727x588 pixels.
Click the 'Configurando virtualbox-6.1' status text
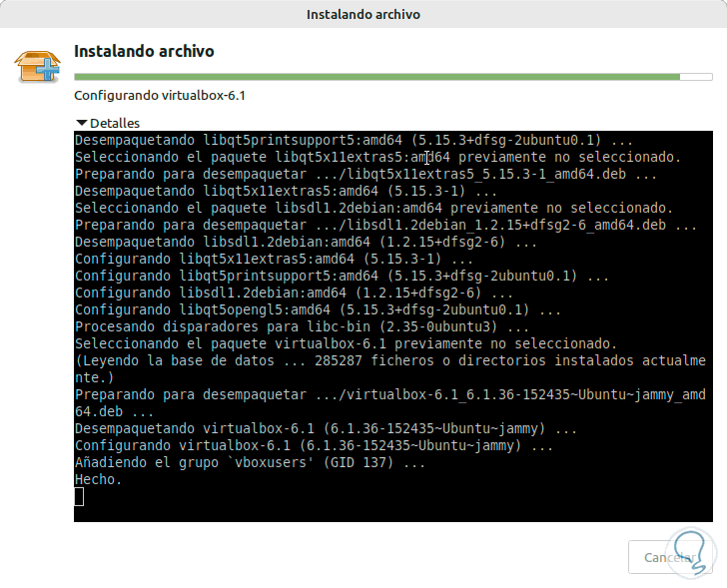[x=160, y=96]
